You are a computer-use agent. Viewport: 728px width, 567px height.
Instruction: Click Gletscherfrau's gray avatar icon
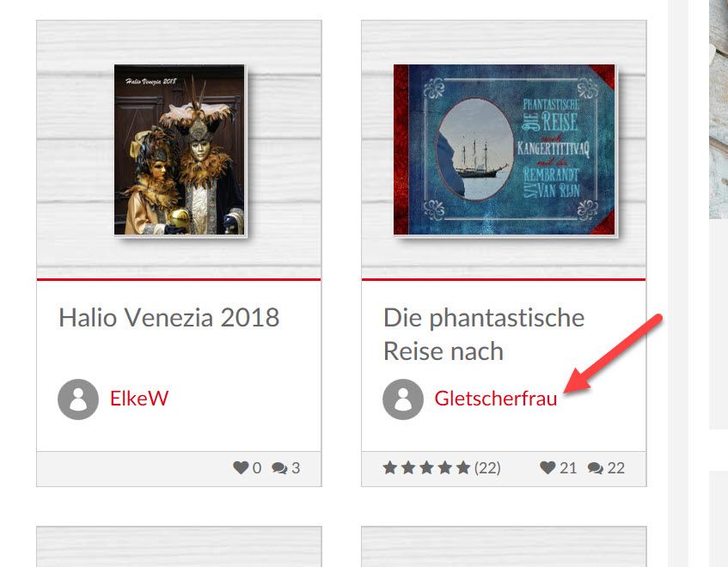[x=403, y=399]
